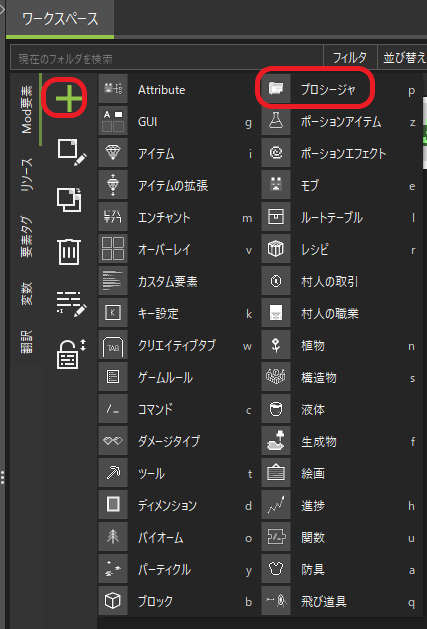Click the edit code list-pencil icon
Viewport: 427px width, 629px height.
point(71,304)
